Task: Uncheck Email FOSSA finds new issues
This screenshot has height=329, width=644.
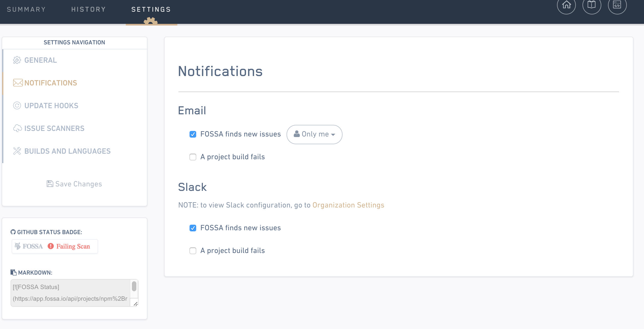Action: 193,134
